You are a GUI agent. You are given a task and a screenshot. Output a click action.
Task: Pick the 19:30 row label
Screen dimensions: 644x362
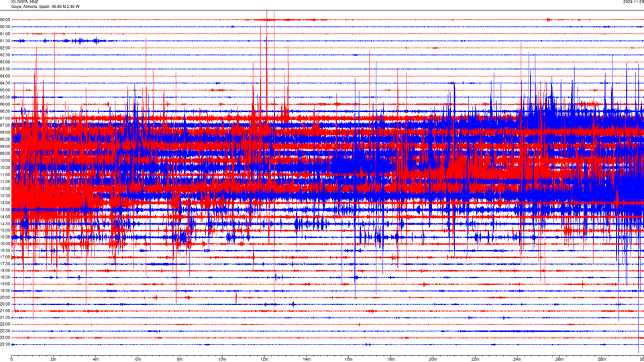5,290
